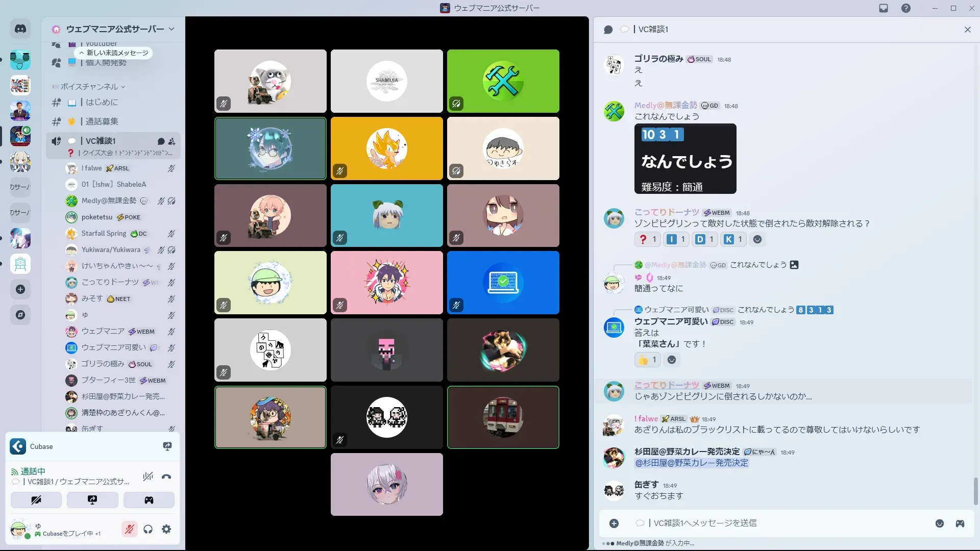The height and width of the screenshot is (551, 980).
Task: Add thumbs up reaction on answer message
Action: pyautogui.click(x=647, y=360)
